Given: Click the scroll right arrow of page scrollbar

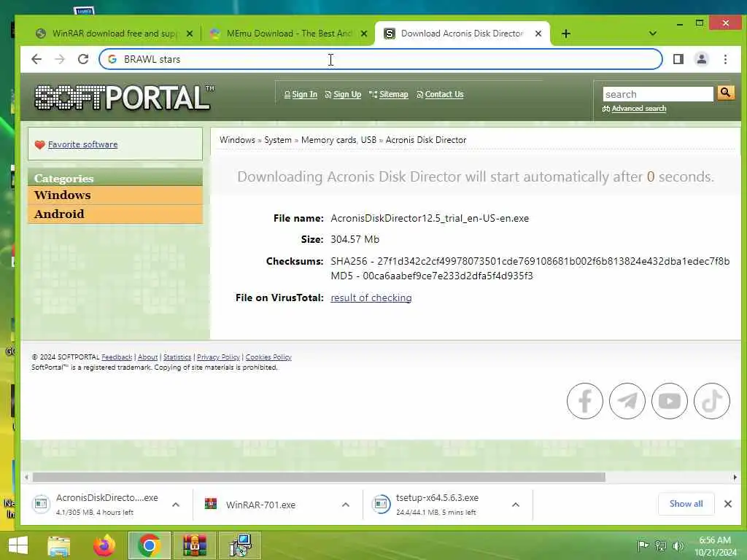Looking at the screenshot, I should click(735, 477).
